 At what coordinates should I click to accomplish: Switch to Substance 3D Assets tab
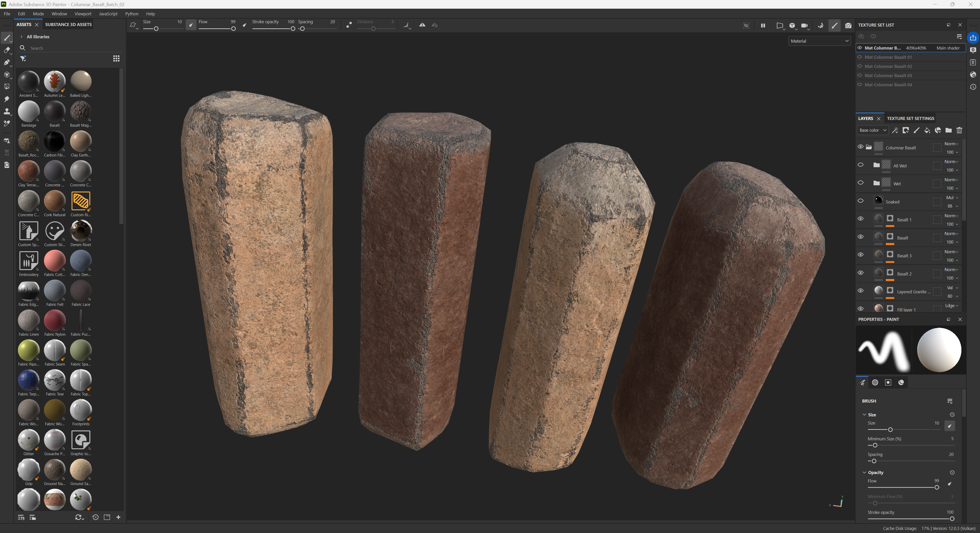pos(68,24)
